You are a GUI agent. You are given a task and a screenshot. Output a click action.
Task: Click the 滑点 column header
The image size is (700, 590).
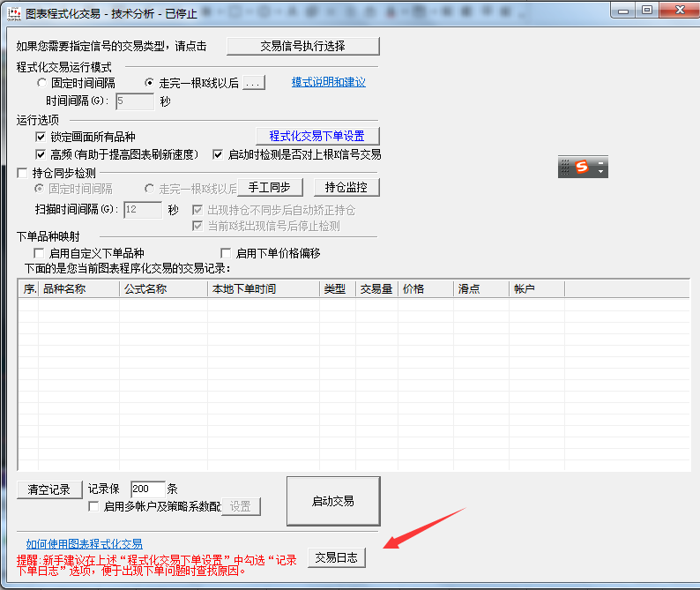pos(481,289)
